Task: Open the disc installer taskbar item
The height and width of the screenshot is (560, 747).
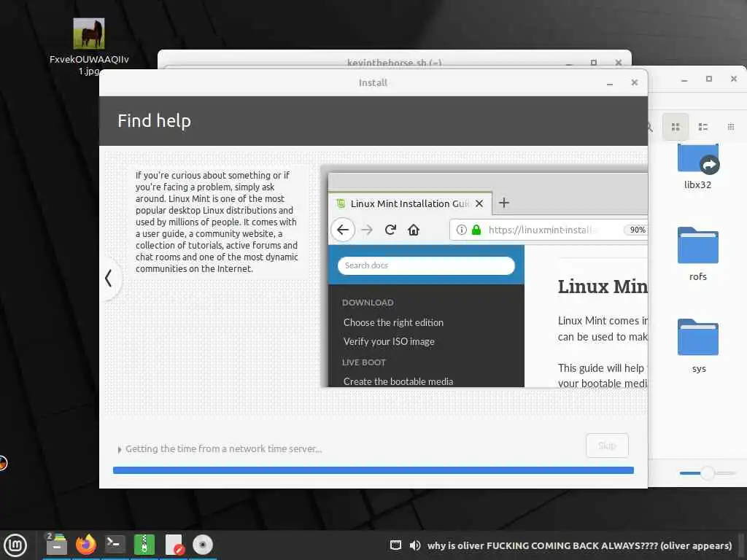Action: pos(203,544)
